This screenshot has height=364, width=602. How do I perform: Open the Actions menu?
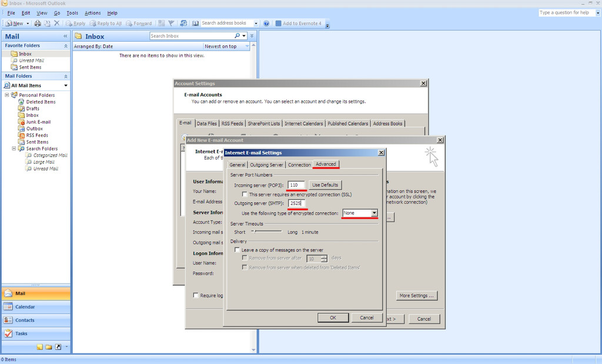(92, 13)
